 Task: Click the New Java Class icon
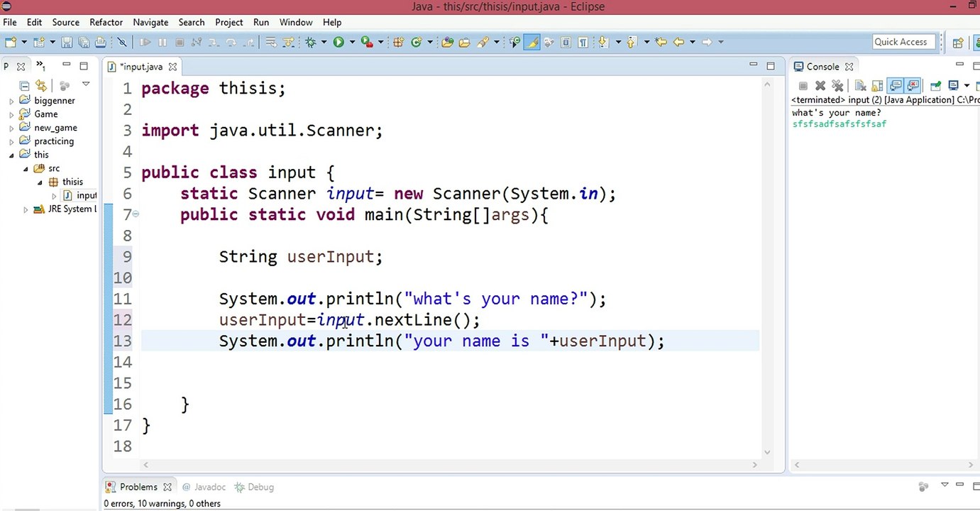coord(416,42)
